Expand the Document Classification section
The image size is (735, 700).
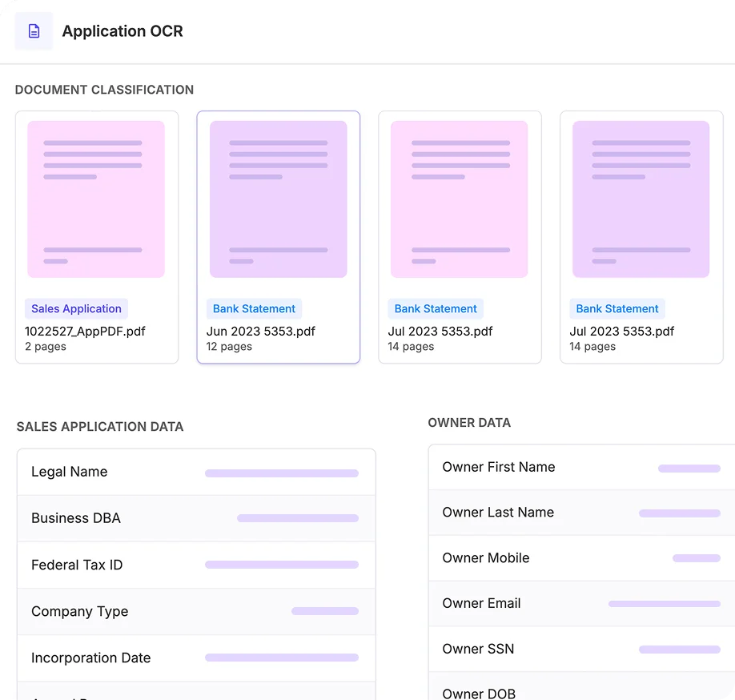click(x=104, y=90)
